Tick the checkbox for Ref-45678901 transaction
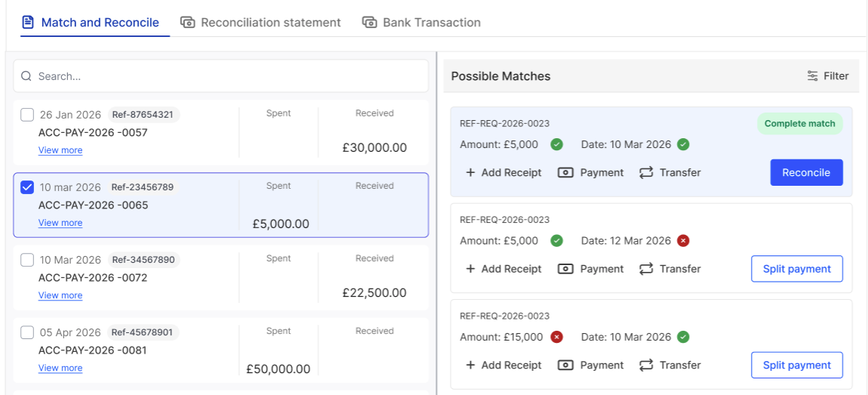 [27, 332]
